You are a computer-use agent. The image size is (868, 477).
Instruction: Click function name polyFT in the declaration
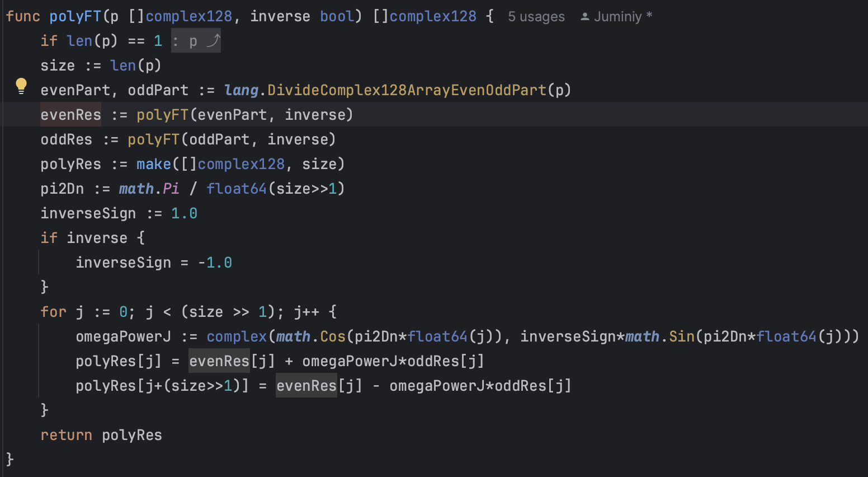point(76,16)
